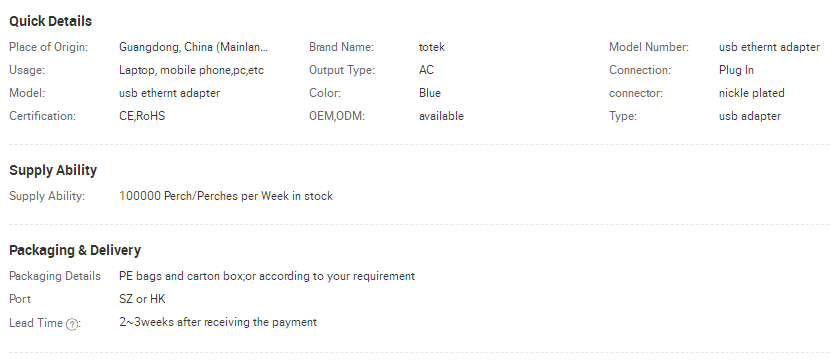This screenshot has height=362, width=831.
Task: Click the brand name value 'totek'
Action: tap(431, 47)
